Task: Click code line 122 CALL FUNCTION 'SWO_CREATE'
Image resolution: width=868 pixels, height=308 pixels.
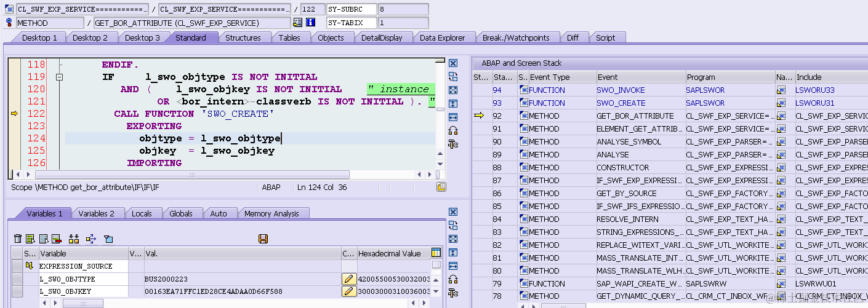Action: pos(194,114)
